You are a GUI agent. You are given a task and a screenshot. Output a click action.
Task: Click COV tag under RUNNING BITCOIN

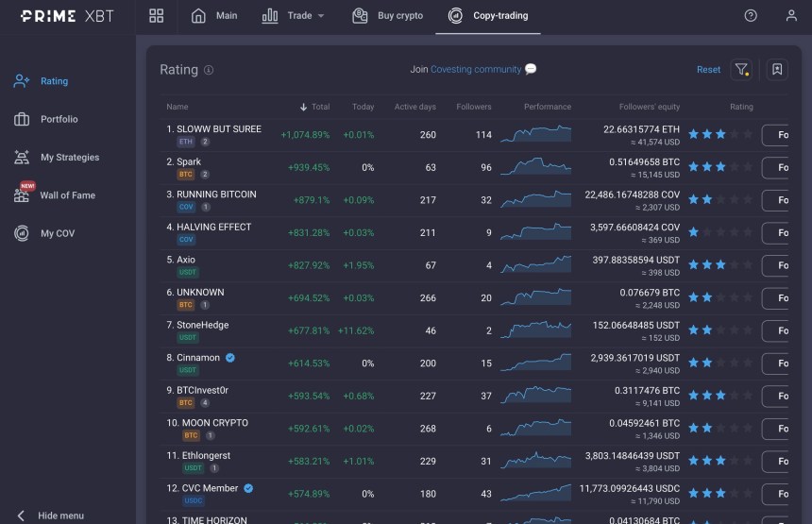point(186,207)
